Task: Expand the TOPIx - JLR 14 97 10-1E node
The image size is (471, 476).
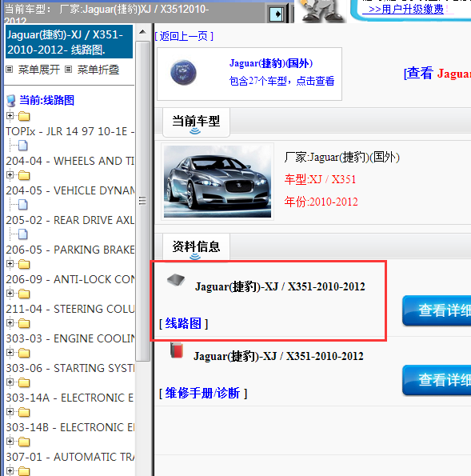Action: click(10, 116)
